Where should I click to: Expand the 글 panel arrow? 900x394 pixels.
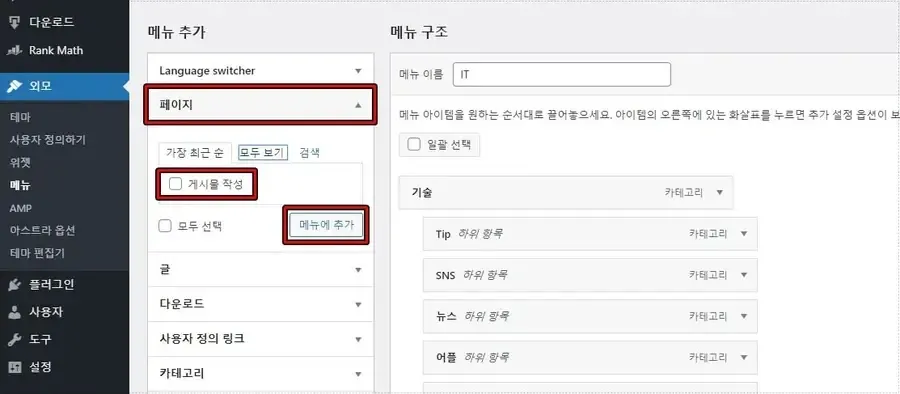358,270
